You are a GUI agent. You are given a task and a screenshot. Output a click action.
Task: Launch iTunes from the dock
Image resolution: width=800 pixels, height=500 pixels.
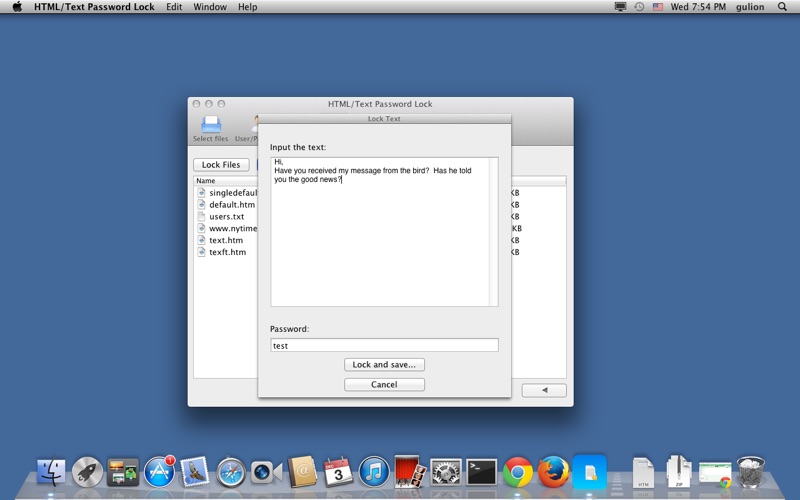(x=374, y=472)
